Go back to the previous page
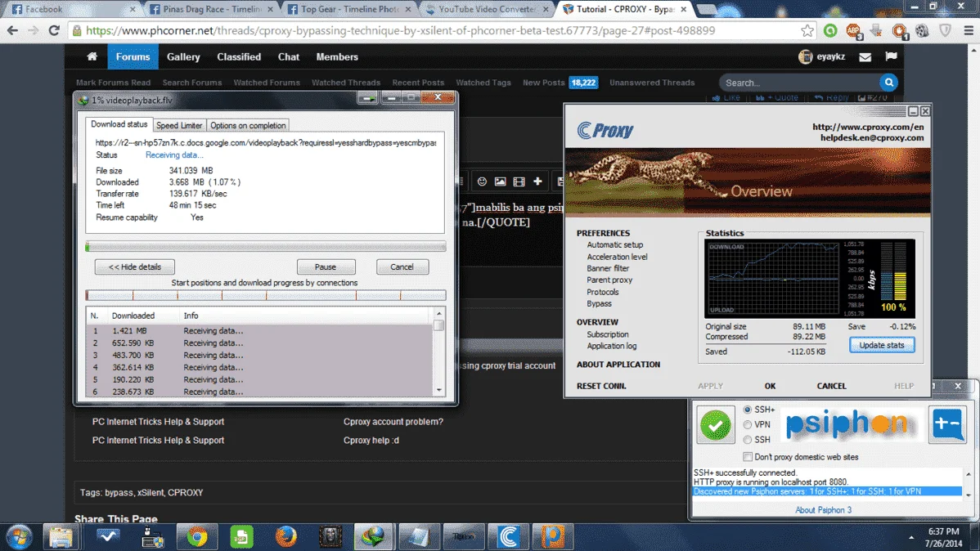 12,30
